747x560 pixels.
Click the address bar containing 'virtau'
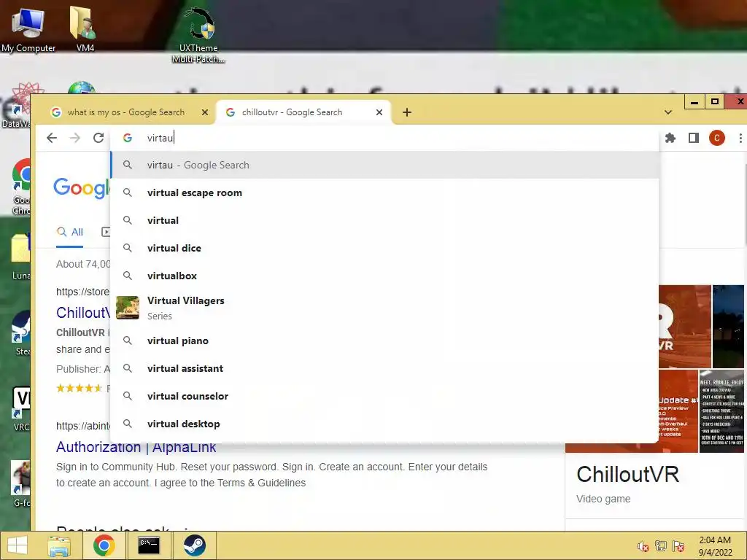384,138
